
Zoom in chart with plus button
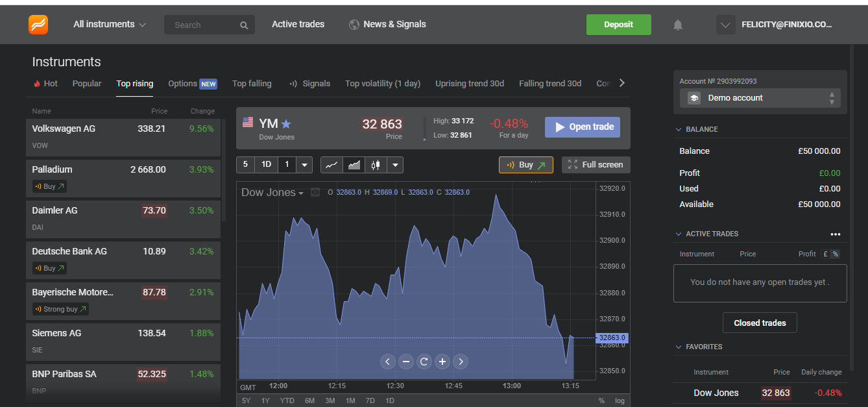pos(442,362)
